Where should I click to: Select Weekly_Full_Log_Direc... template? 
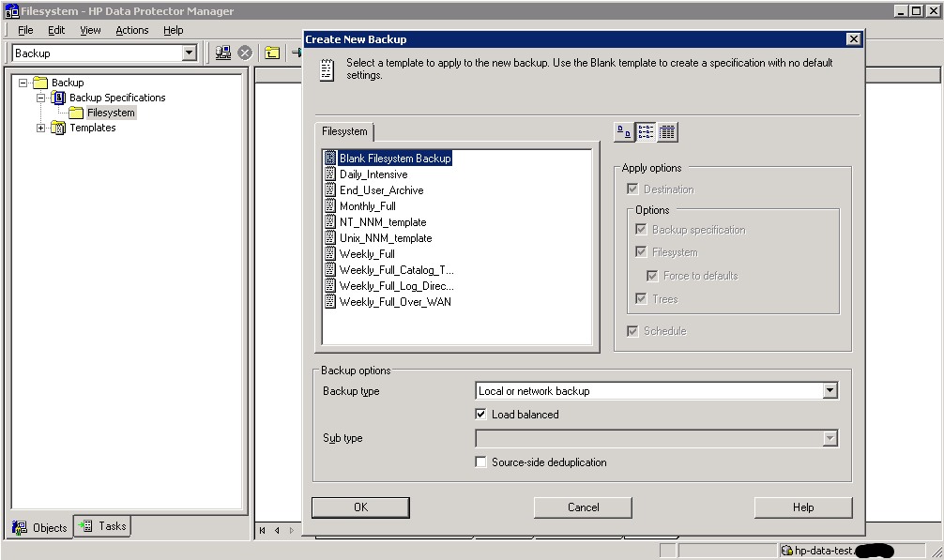[x=396, y=286]
